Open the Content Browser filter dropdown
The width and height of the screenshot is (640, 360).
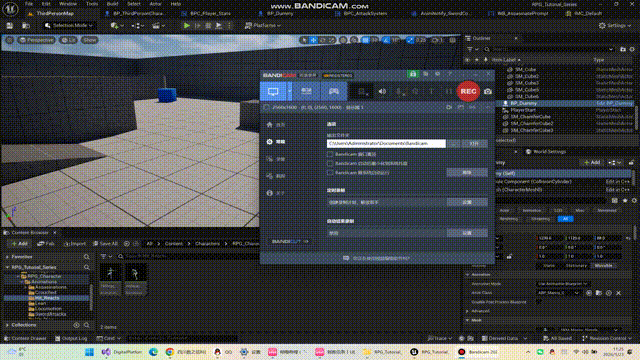[106, 256]
